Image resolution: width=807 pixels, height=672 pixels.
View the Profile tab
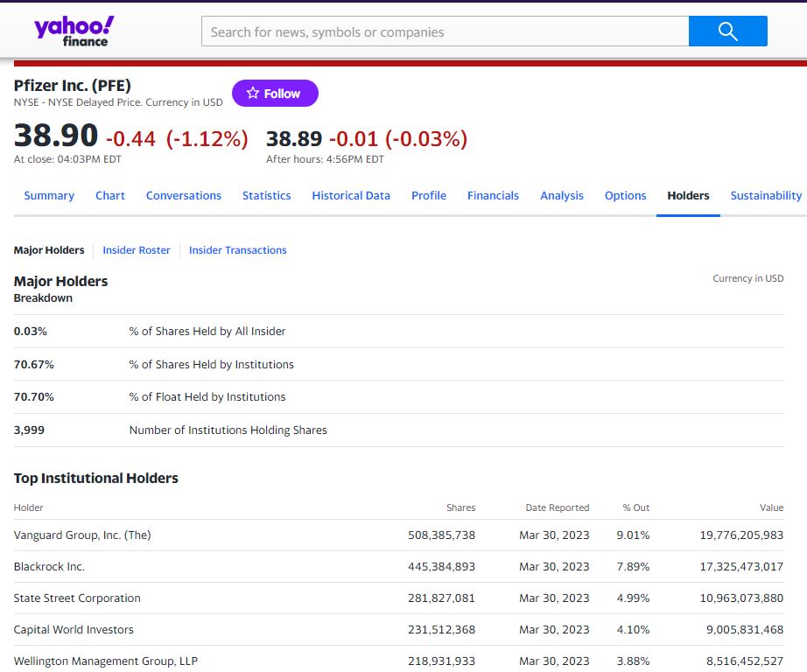pos(429,195)
